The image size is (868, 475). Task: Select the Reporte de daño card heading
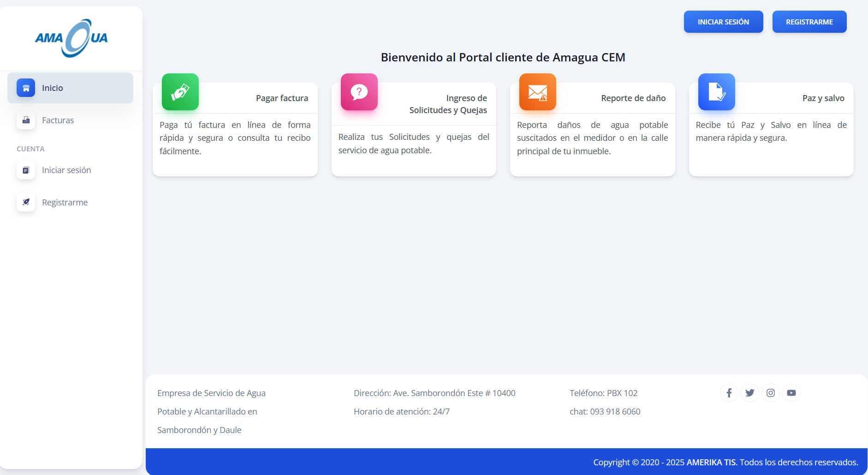[633, 98]
